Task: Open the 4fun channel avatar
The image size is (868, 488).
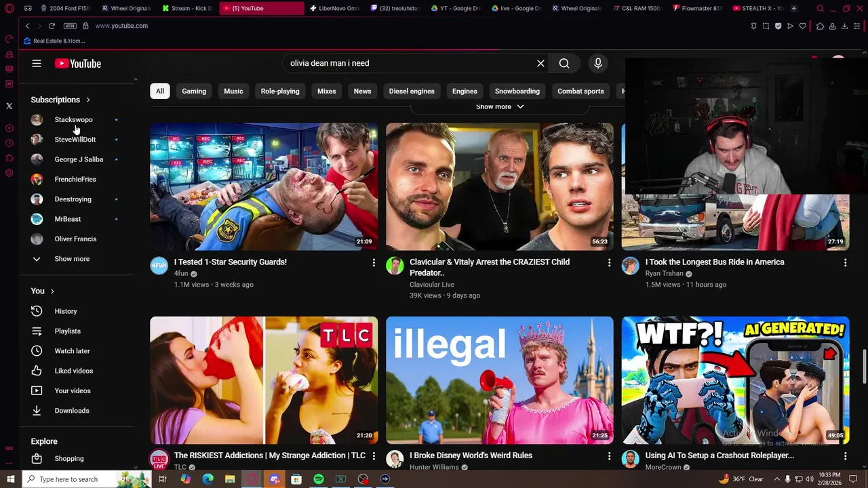Action: (x=159, y=266)
